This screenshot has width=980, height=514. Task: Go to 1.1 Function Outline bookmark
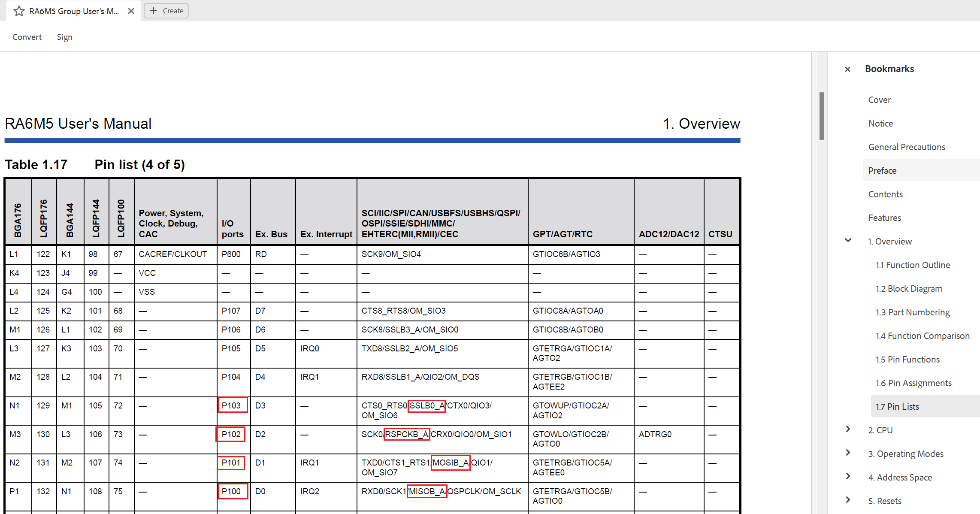point(913,265)
